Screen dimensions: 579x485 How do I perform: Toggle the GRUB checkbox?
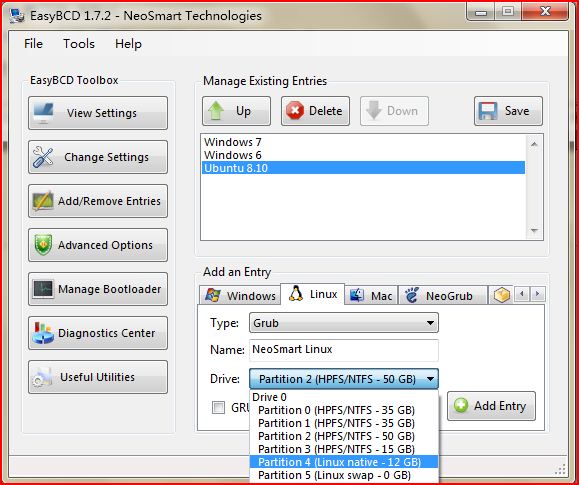[218, 408]
